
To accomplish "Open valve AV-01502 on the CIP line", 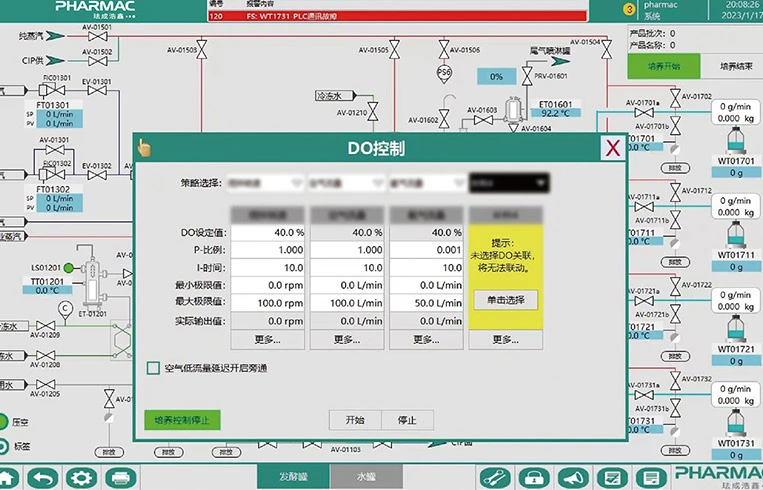I will 98,61.
